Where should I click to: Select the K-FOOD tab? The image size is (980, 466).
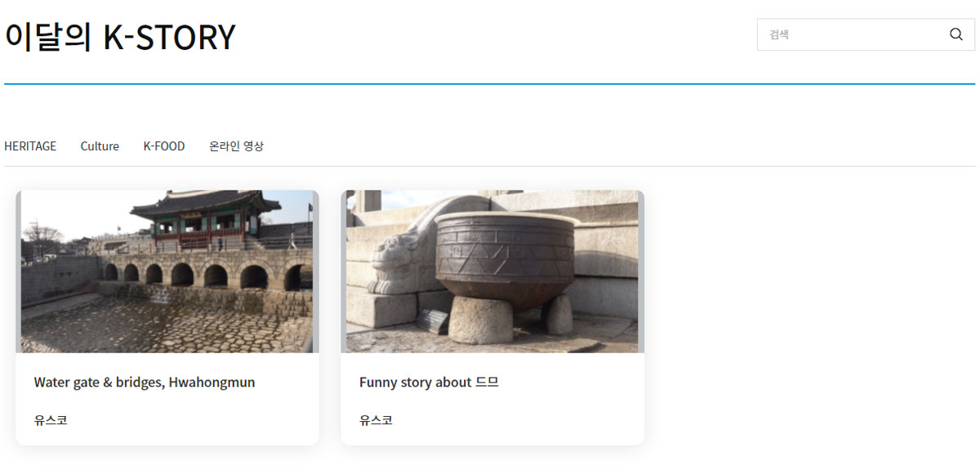[164, 146]
